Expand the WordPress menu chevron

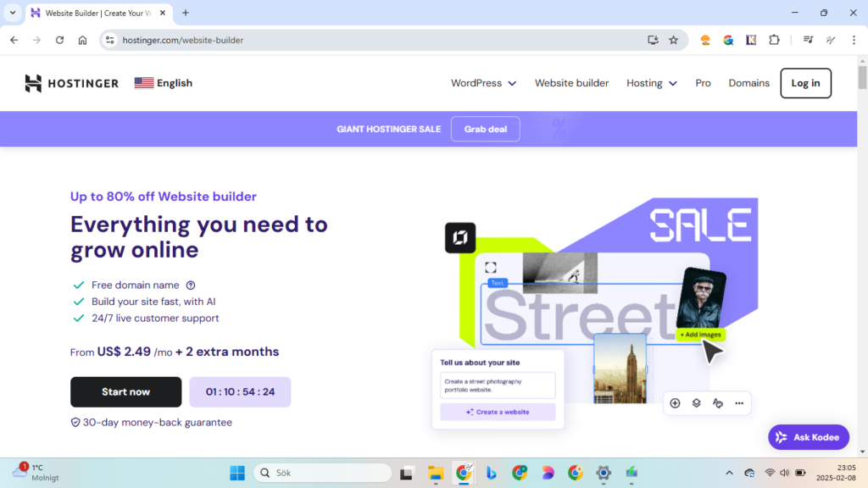pos(512,84)
